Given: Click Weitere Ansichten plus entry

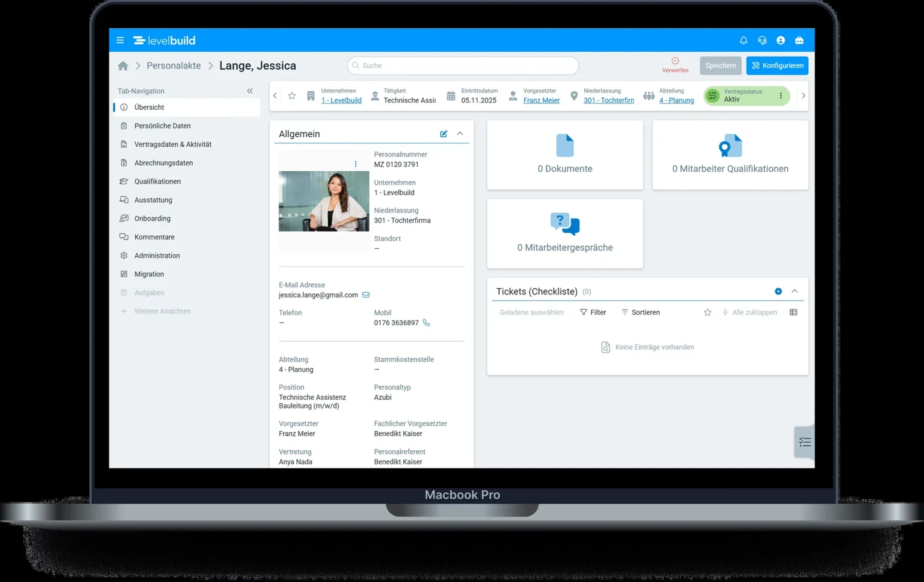Looking at the screenshot, I should pyautogui.click(x=187, y=311).
